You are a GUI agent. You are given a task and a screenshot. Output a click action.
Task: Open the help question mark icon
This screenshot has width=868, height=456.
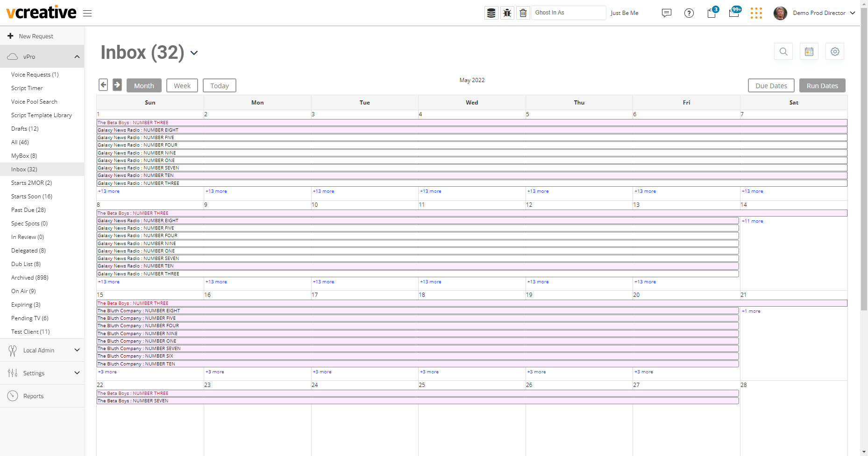[689, 13]
